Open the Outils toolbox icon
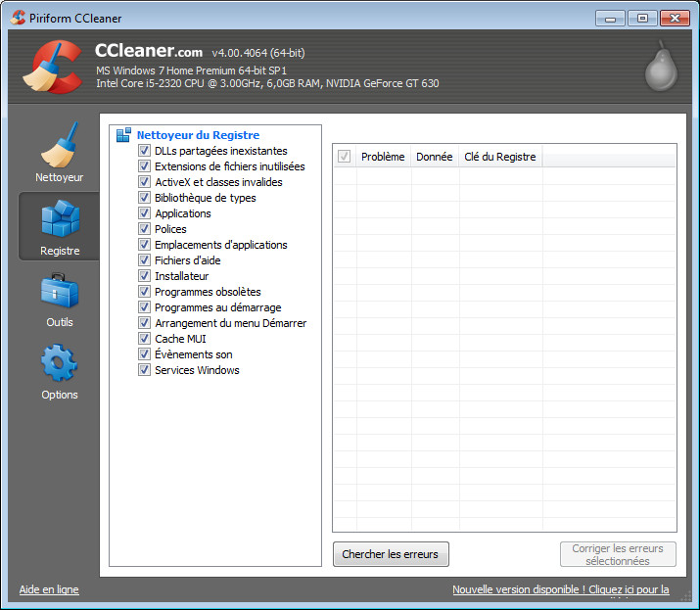Viewport: 700px width, 610px height. coord(60,290)
